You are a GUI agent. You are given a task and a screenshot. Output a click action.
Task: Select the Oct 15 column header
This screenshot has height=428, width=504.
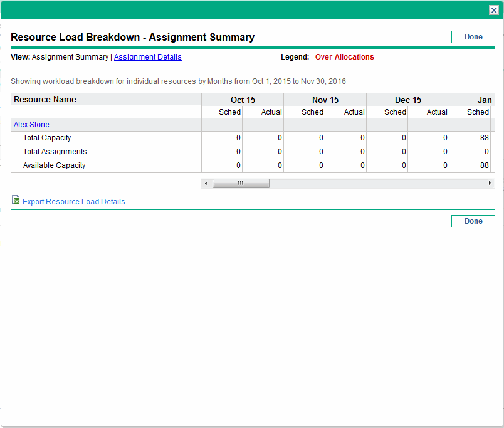(x=243, y=100)
